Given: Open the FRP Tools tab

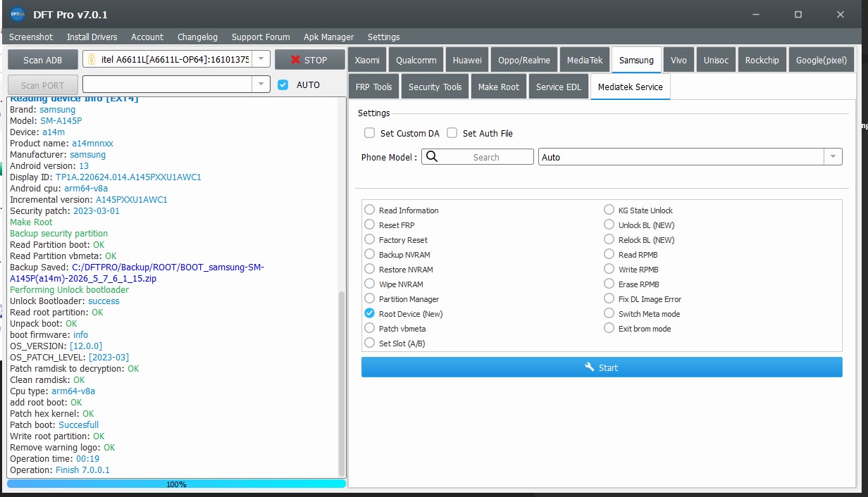Looking at the screenshot, I should click(374, 87).
